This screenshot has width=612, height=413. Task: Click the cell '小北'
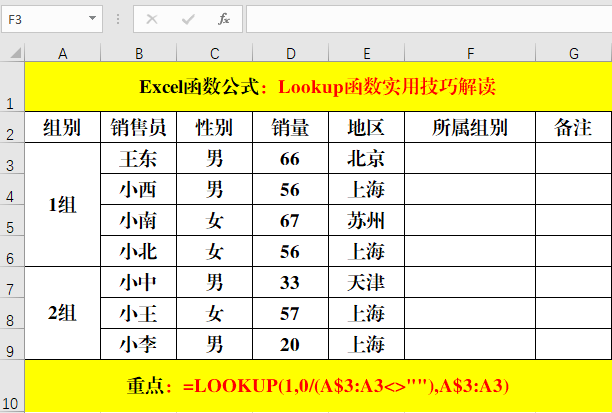click(139, 251)
